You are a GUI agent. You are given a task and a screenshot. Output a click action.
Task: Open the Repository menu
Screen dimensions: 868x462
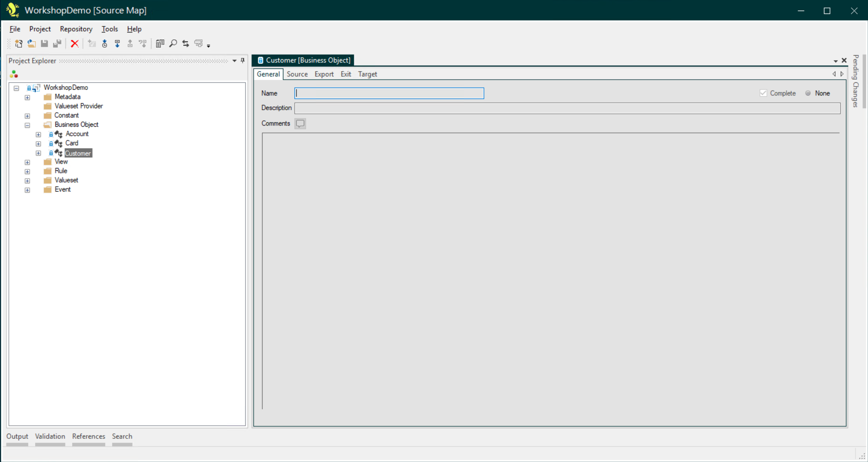76,29
